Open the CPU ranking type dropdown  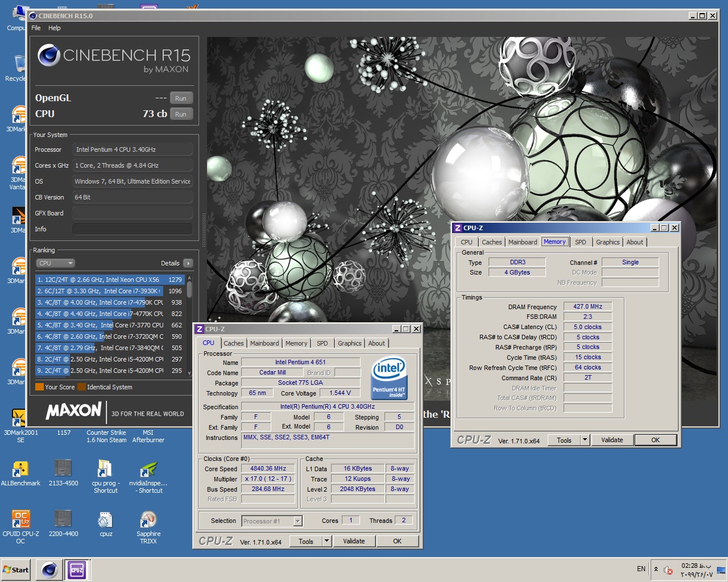(x=55, y=263)
